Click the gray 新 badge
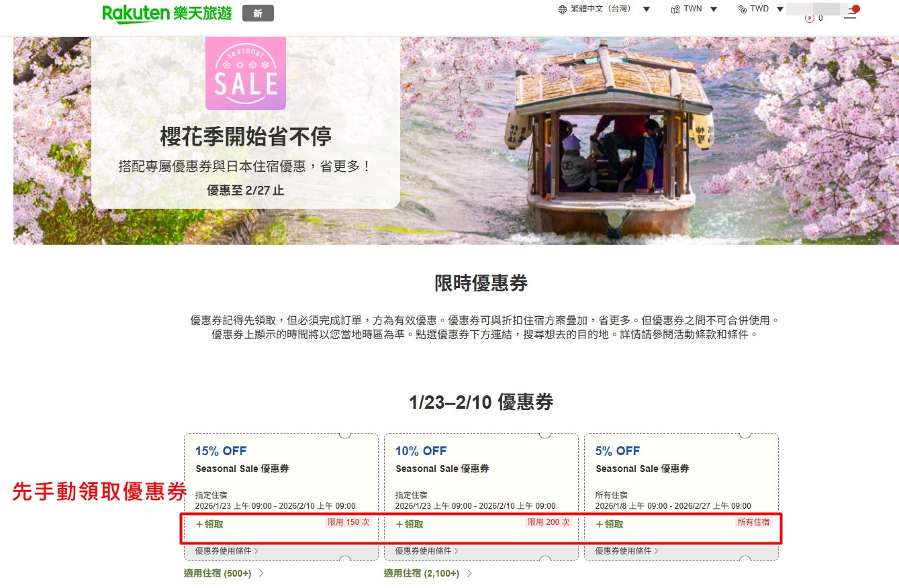Screen dimensions: 899x588 pyautogui.click(x=258, y=13)
